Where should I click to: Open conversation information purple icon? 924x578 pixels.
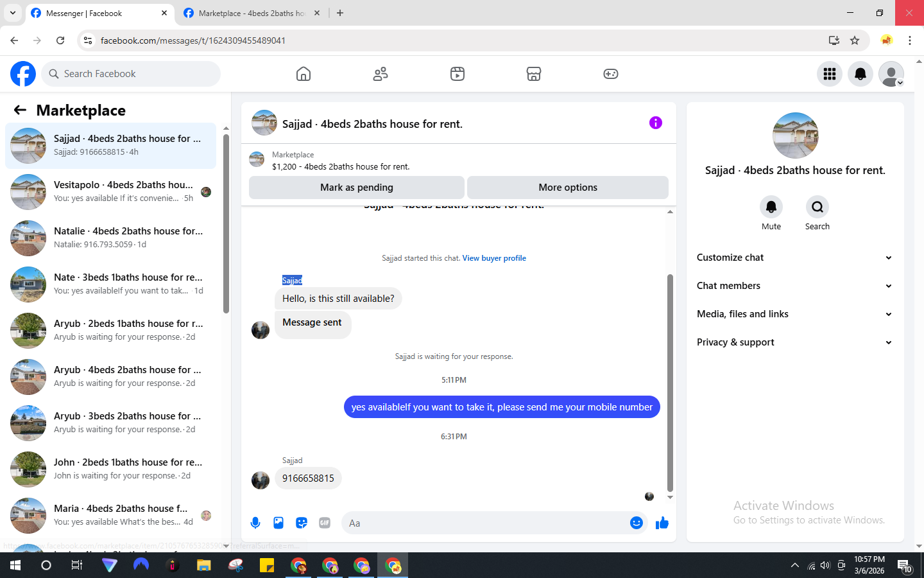(x=655, y=123)
